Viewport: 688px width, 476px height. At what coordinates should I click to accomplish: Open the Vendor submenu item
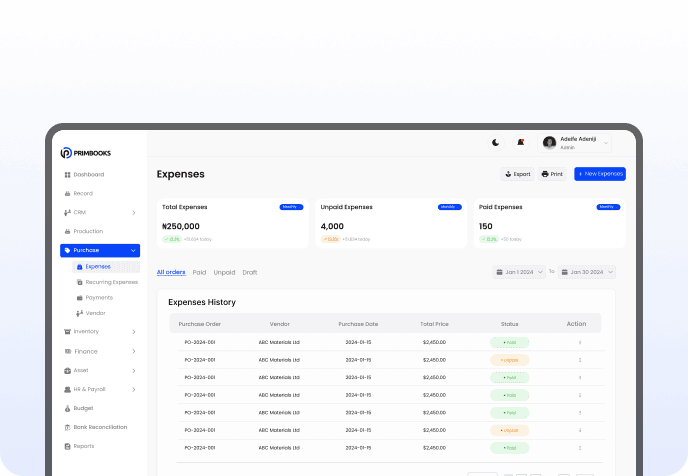91,313
